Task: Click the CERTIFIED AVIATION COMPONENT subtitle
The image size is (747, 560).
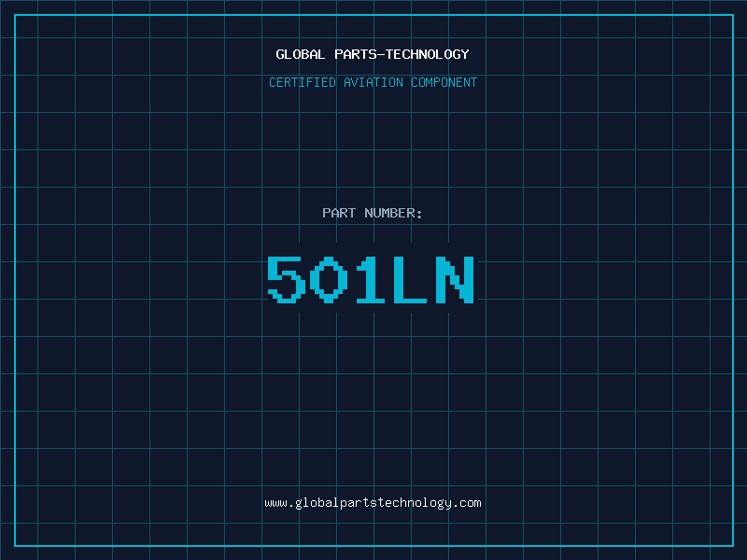Action: pos(373,82)
